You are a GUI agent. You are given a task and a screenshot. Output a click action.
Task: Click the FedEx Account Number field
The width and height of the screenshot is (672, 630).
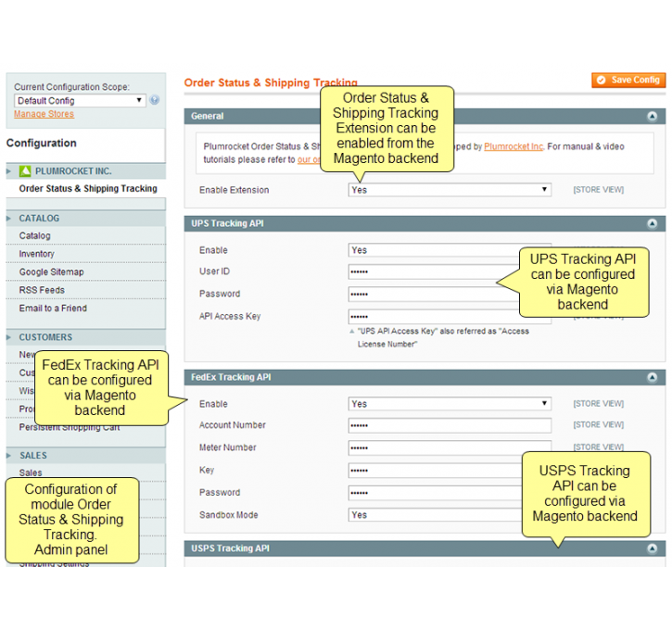(450, 425)
